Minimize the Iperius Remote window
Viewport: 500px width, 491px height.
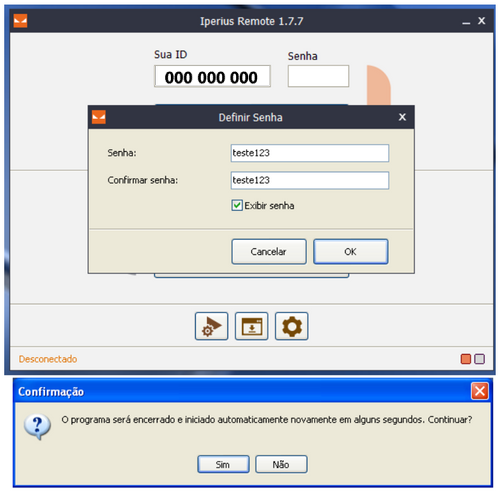[466, 22]
